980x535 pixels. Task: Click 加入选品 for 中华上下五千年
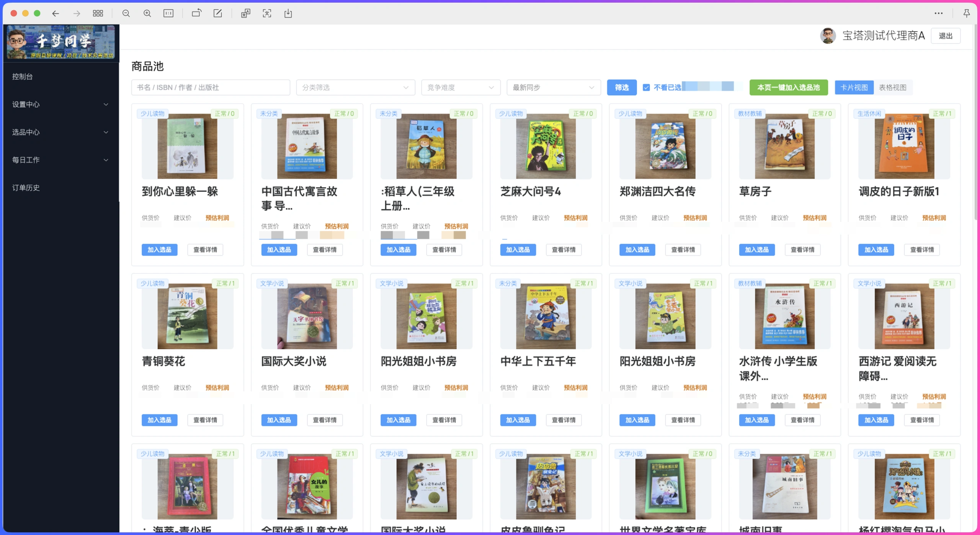pos(518,420)
